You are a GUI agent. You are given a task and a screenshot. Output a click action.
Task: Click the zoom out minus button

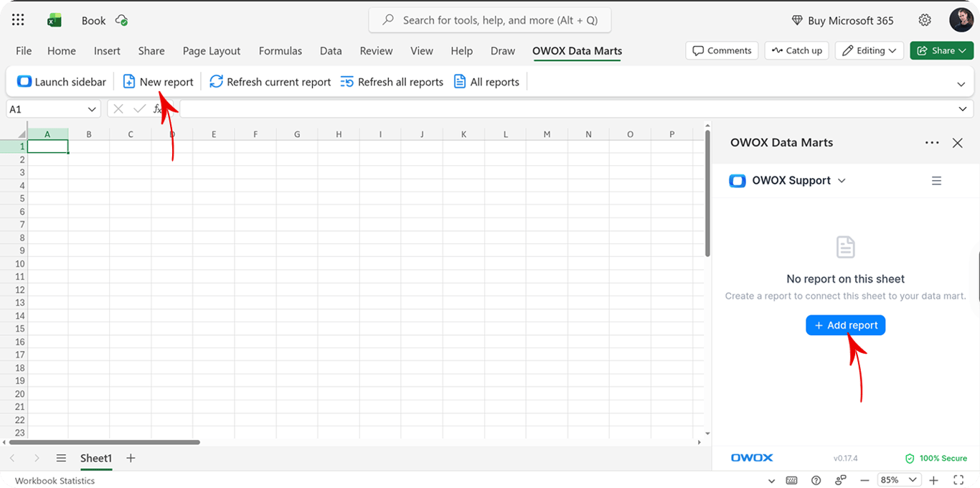point(864,480)
